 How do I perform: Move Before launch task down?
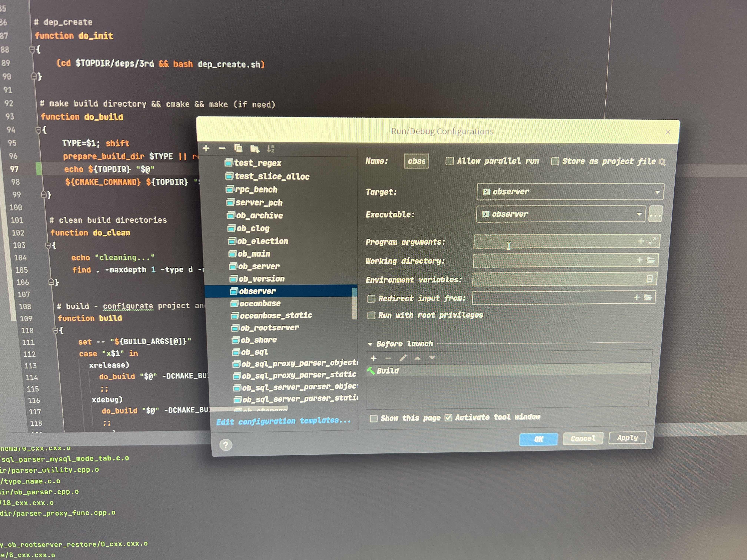pyautogui.click(x=432, y=357)
